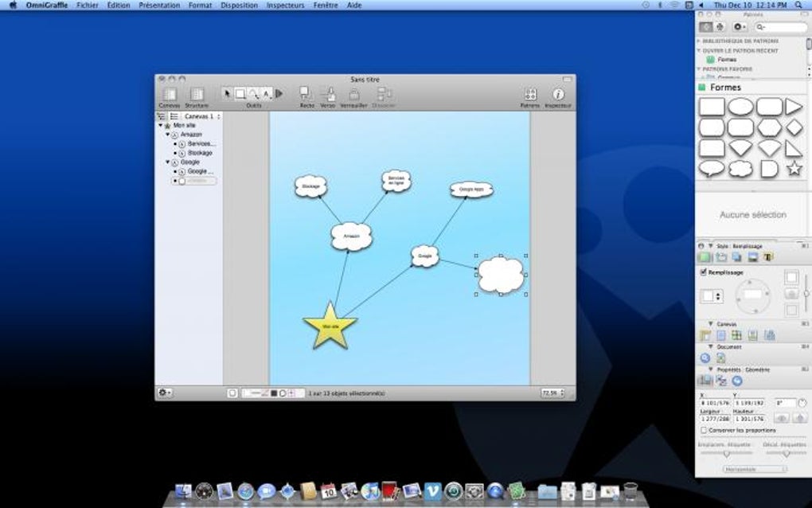
Task: Open the Inspecteur info icon
Action: tap(558, 94)
